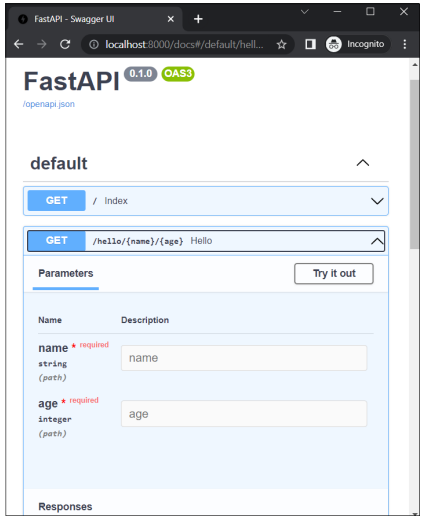
Task: Select the Parameters tab
Action: click(x=66, y=274)
